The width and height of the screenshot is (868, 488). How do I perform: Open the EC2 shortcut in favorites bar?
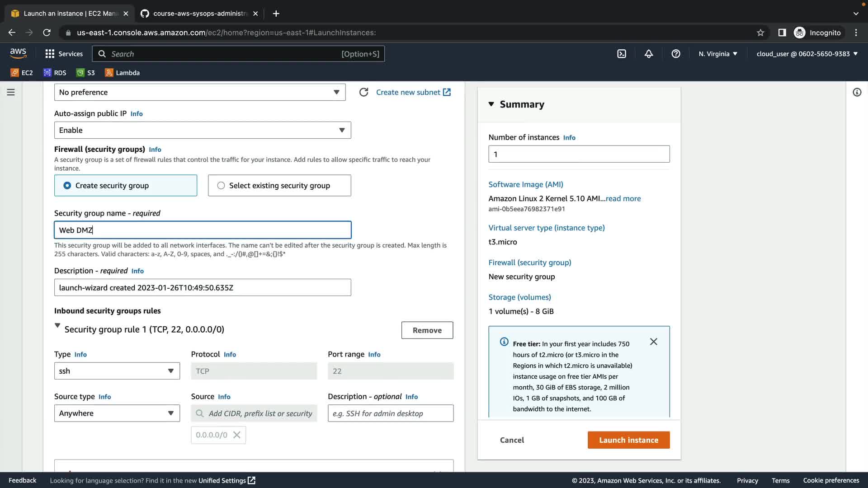(22, 73)
